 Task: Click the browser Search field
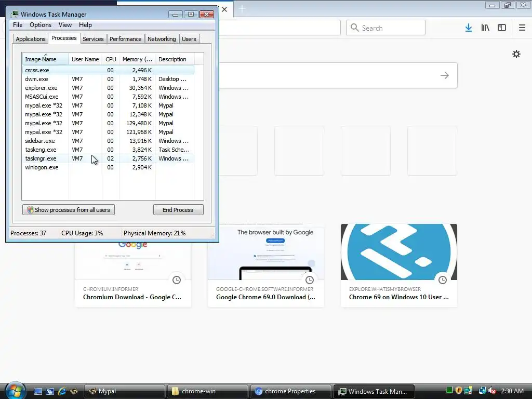(x=385, y=28)
